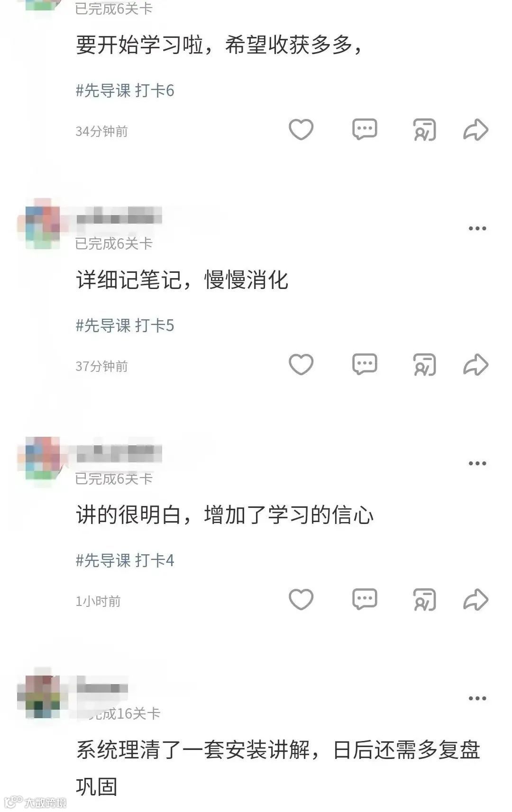Open the #先导课 打卡6 hashtag
Screen dimensions: 512x812
[x=125, y=90]
